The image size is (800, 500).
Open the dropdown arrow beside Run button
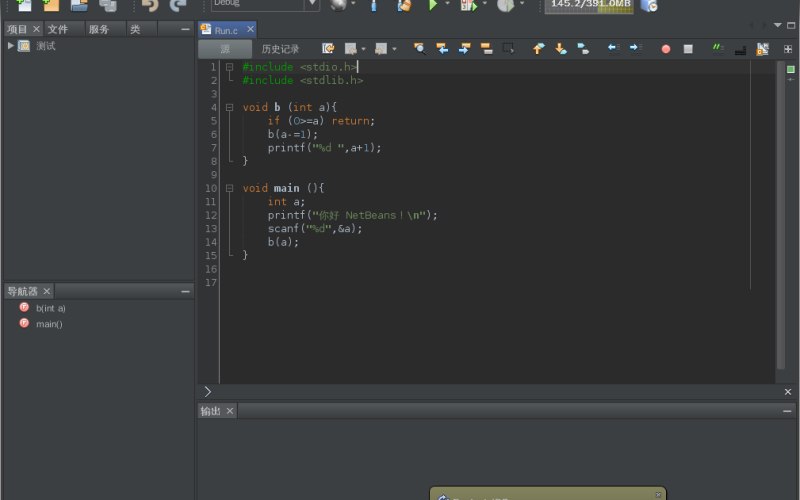447,4
